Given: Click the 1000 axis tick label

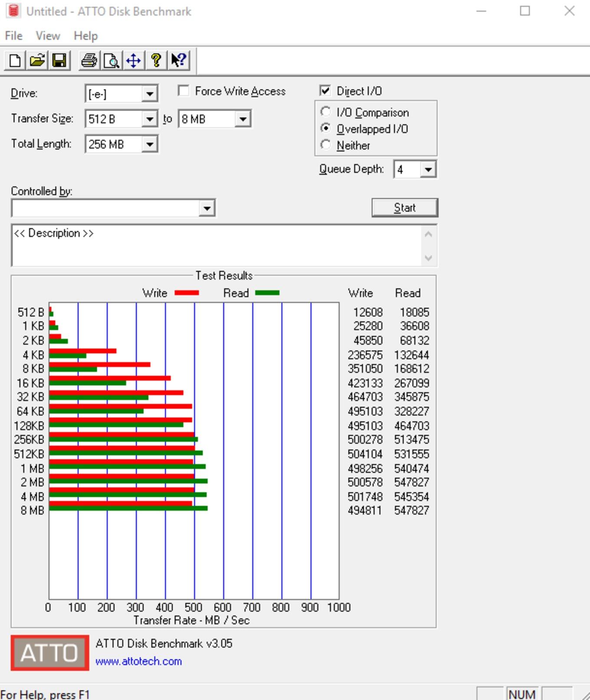Looking at the screenshot, I should pos(339,607).
